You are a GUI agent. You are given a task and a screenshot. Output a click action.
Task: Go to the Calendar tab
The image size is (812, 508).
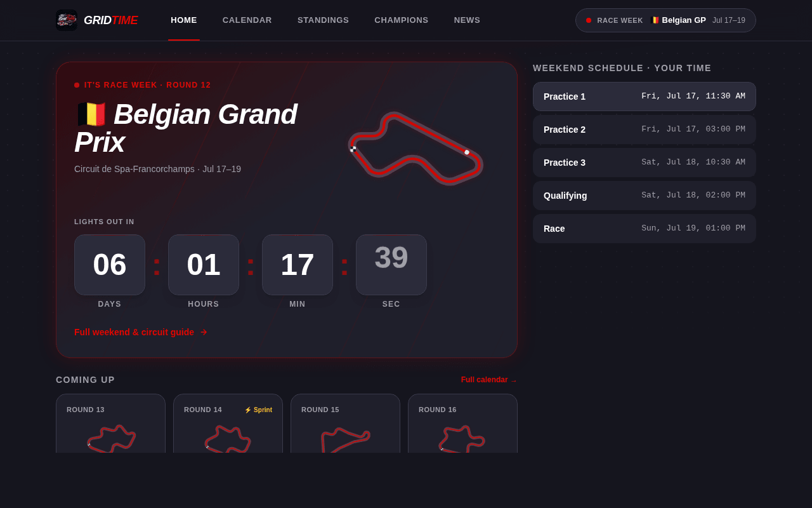pyautogui.click(x=247, y=20)
